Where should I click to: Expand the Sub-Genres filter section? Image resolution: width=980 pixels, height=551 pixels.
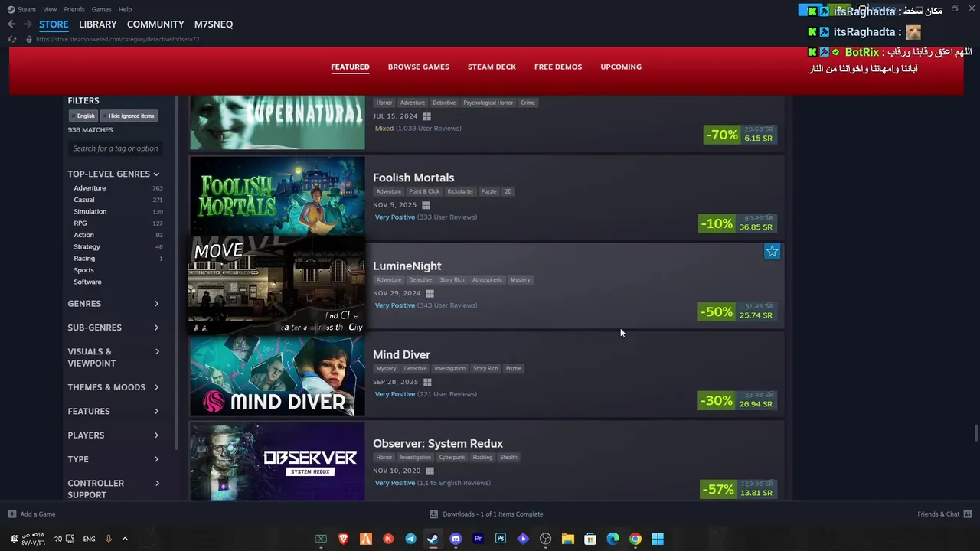point(114,328)
